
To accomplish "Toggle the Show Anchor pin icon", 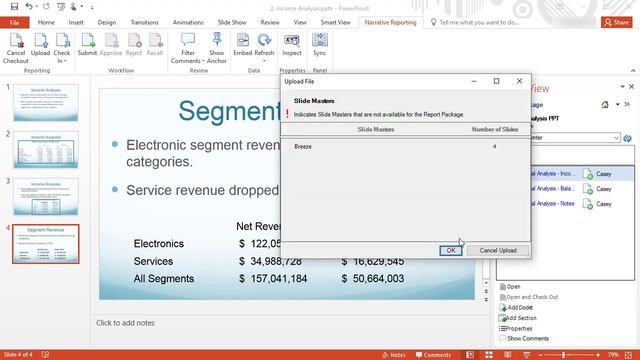I will point(217,49).
